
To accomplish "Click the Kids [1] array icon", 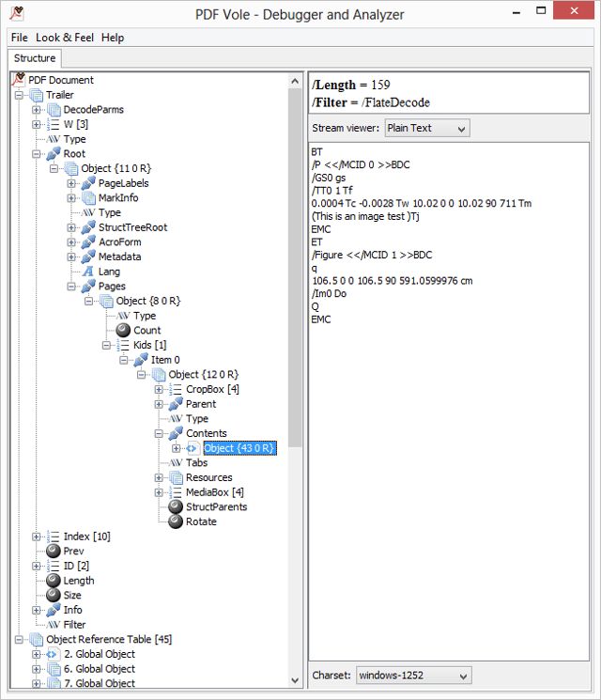I will pos(123,345).
